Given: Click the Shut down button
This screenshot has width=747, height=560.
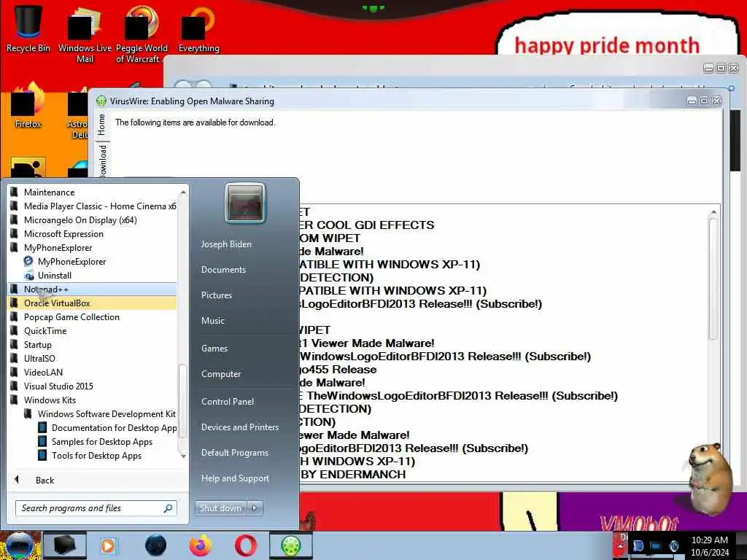Looking at the screenshot, I should pos(220,508).
